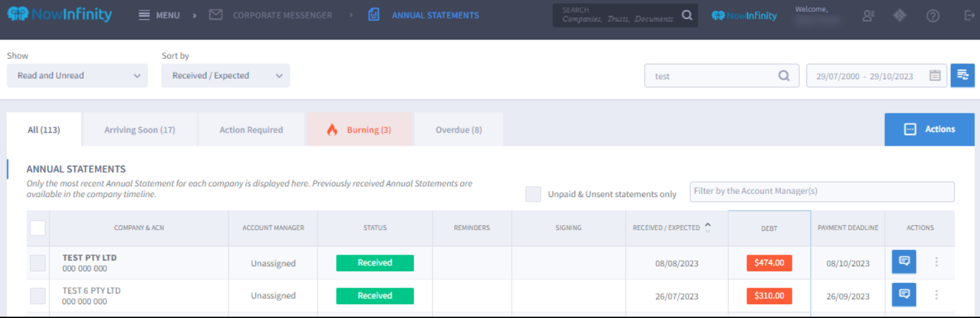Click the blue Actions button
980x318 pixels.
(929, 129)
